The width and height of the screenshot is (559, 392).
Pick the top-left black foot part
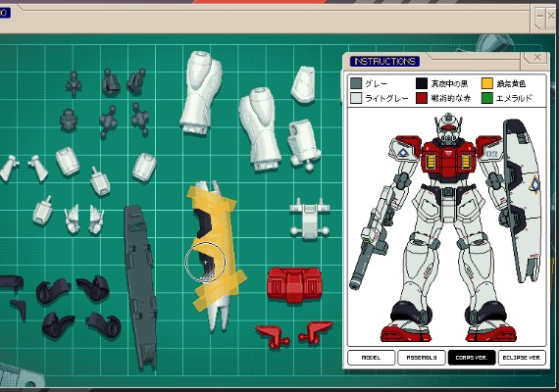click(x=53, y=291)
